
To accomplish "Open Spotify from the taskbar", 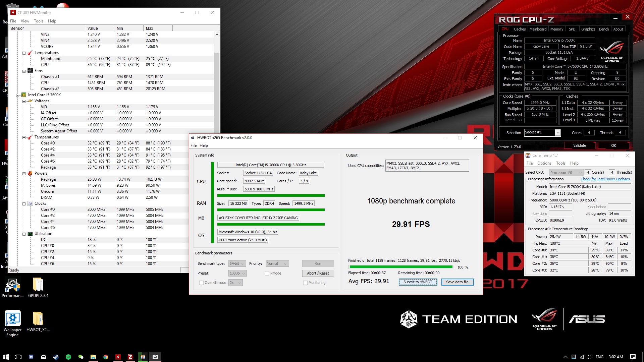I will tap(68, 357).
